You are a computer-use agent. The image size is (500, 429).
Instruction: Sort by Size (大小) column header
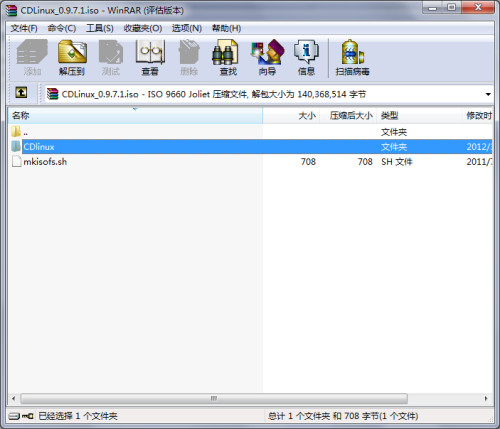(x=291, y=116)
